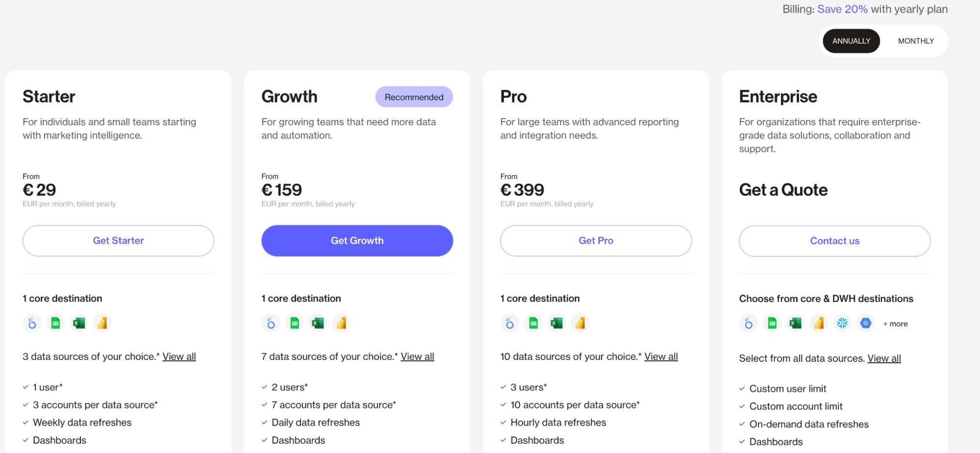
Task: Select the Growth plan tab with Recommended badge
Action: pos(414,97)
